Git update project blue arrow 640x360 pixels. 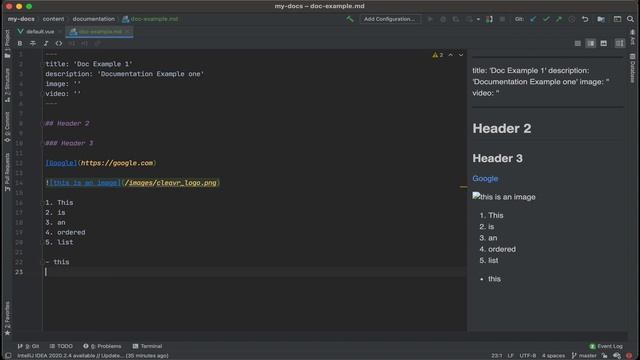533,19
